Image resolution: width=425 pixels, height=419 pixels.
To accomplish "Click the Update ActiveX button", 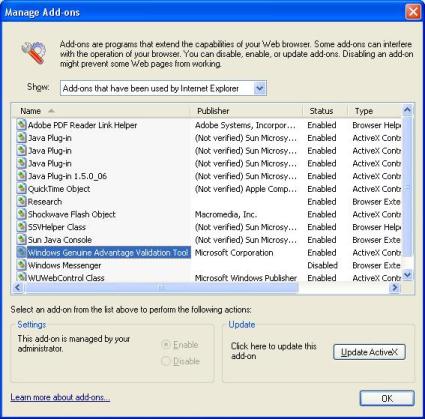I will [x=369, y=352].
